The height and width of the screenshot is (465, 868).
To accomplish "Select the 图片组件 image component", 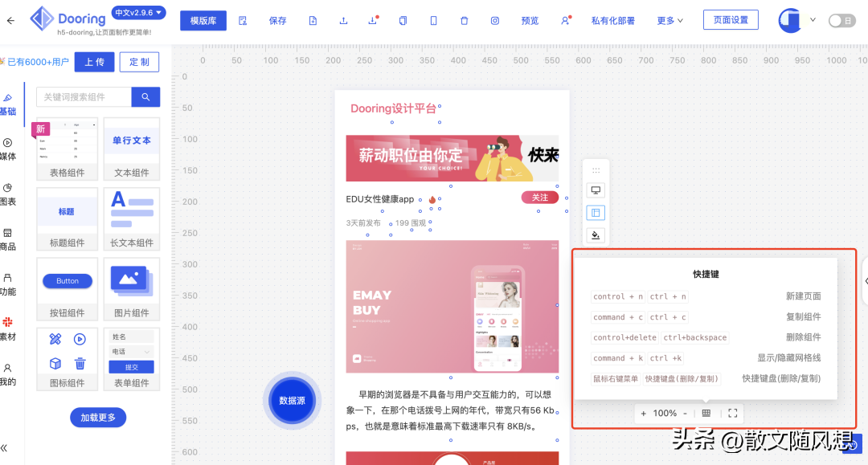I will tap(131, 289).
